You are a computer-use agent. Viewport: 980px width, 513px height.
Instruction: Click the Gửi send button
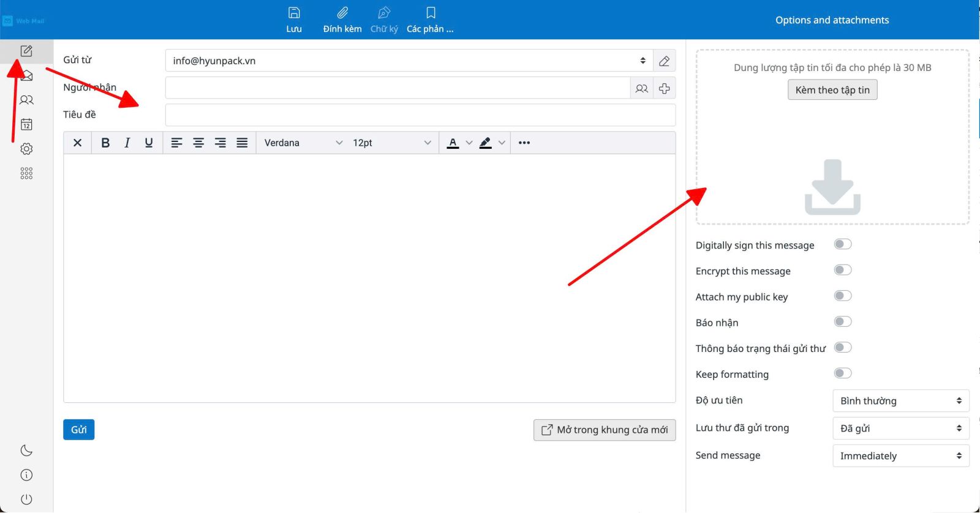pos(79,430)
